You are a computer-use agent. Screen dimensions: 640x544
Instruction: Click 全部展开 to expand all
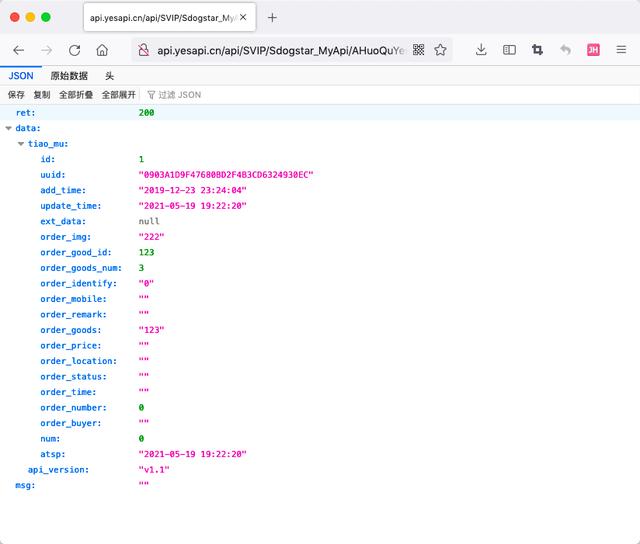[x=118, y=95]
